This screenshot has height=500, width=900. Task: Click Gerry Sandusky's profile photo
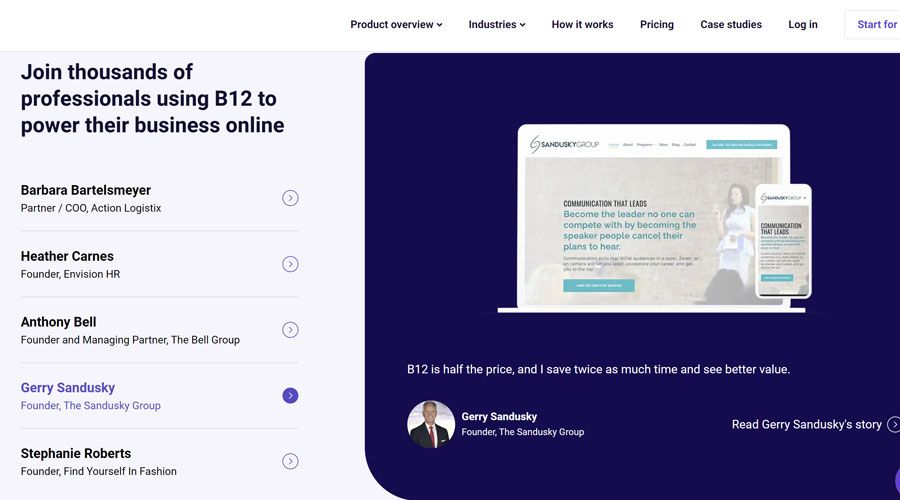pos(431,424)
